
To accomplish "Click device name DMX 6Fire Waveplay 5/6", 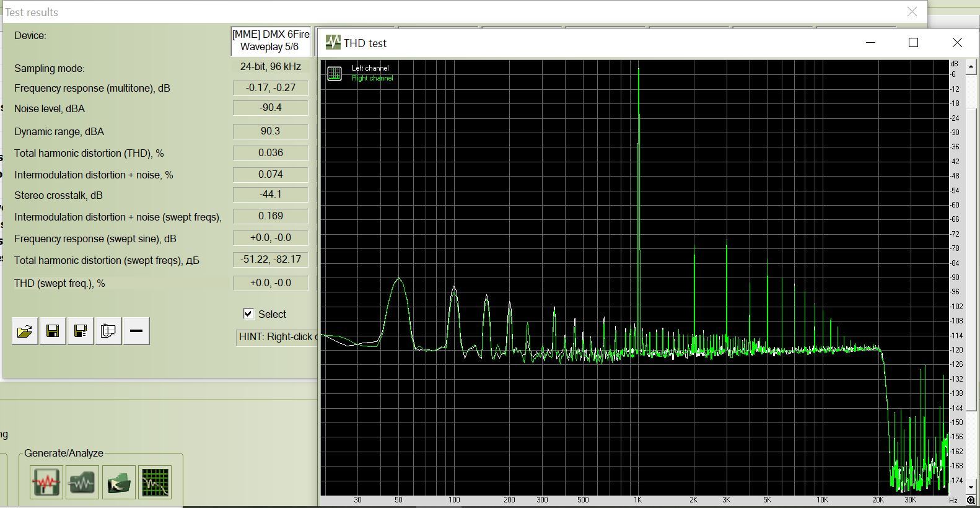I will point(271,40).
